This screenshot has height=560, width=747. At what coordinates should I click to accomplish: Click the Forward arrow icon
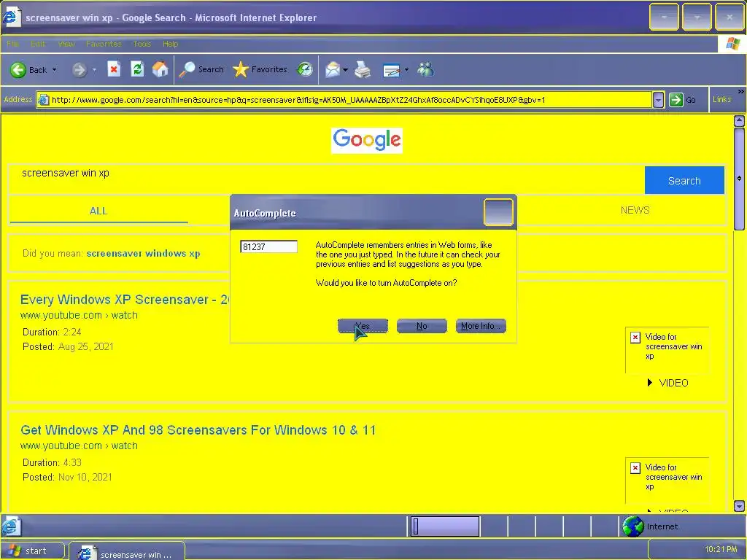pos(79,70)
